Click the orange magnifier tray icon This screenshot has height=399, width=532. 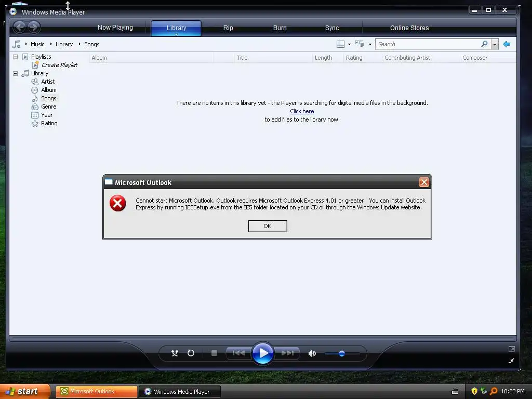pos(494,391)
